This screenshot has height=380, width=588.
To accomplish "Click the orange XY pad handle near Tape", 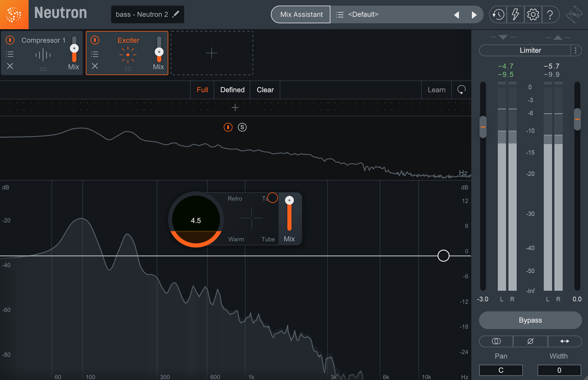I will (x=273, y=198).
